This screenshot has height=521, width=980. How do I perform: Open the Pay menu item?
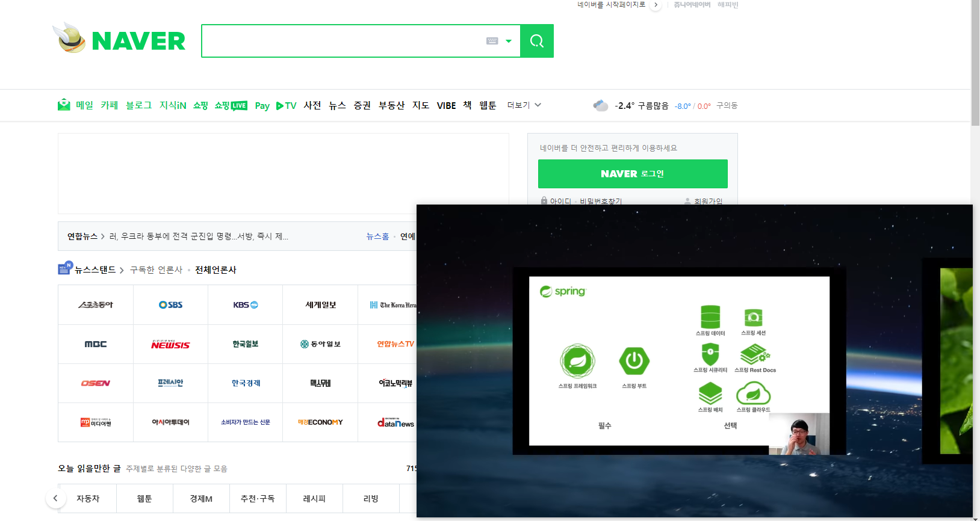click(262, 106)
